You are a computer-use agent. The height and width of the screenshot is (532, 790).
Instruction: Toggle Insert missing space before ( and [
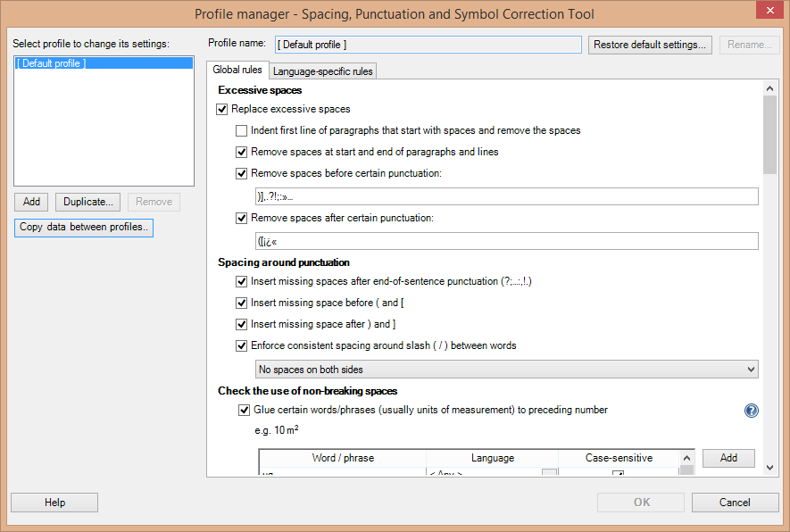242,303
